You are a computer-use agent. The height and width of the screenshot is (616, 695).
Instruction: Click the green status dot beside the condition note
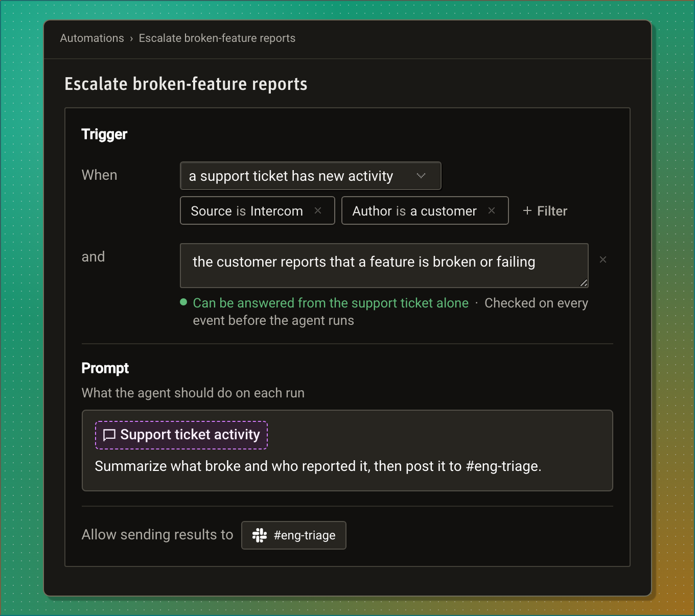point(183,302)
